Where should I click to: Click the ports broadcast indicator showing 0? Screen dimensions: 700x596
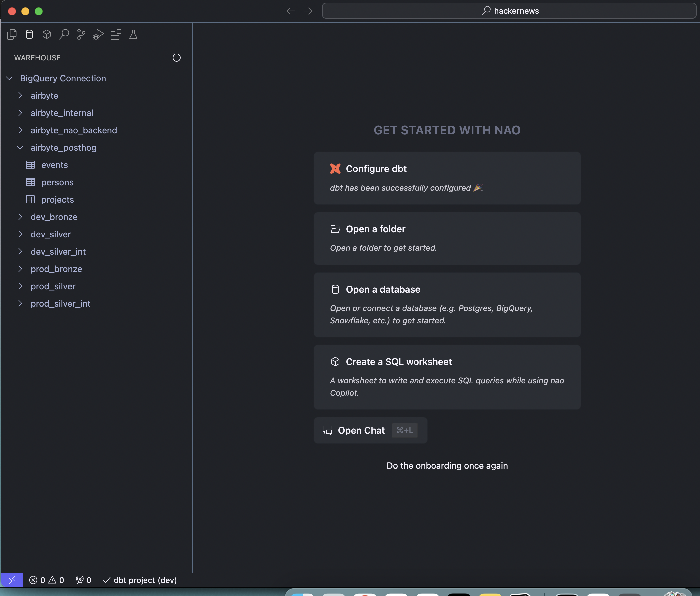83,580
